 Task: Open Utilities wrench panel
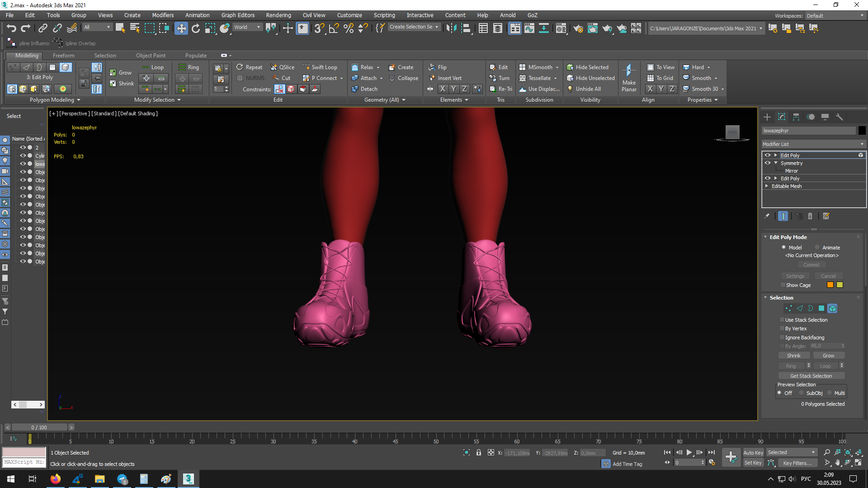840,117
